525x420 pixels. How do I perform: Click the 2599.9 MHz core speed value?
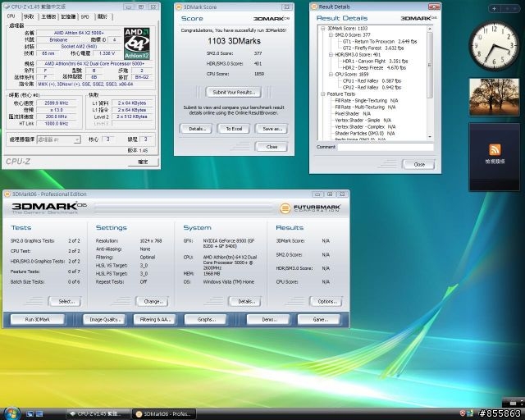coord(57,103)
